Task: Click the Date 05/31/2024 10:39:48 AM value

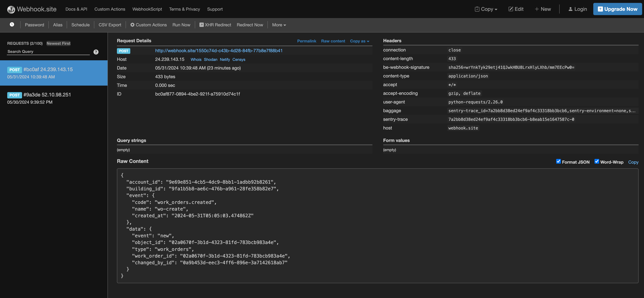Action: (198, 68)
